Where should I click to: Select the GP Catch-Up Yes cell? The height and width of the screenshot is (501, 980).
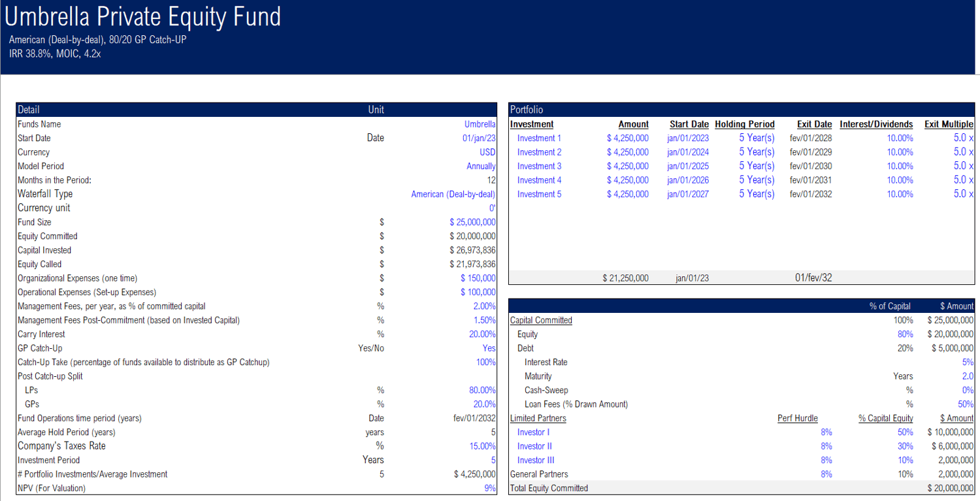click(x=489, y=348)
